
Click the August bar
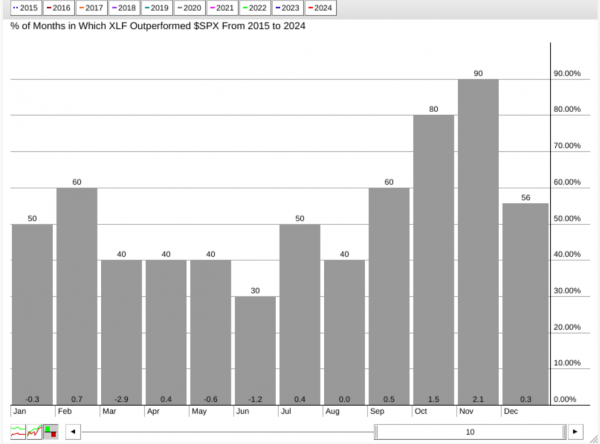pos(344,333)
